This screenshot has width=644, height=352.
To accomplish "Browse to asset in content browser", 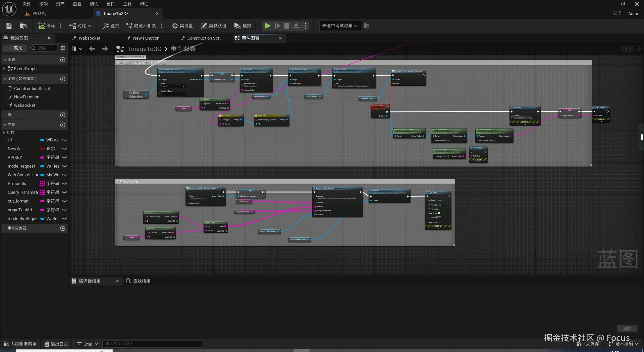I will click(23, 26).
